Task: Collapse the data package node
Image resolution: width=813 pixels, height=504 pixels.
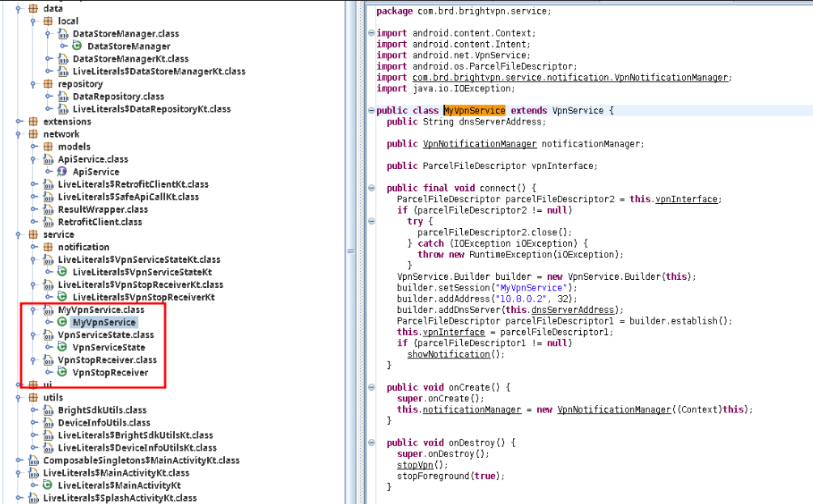Action: 19,8
